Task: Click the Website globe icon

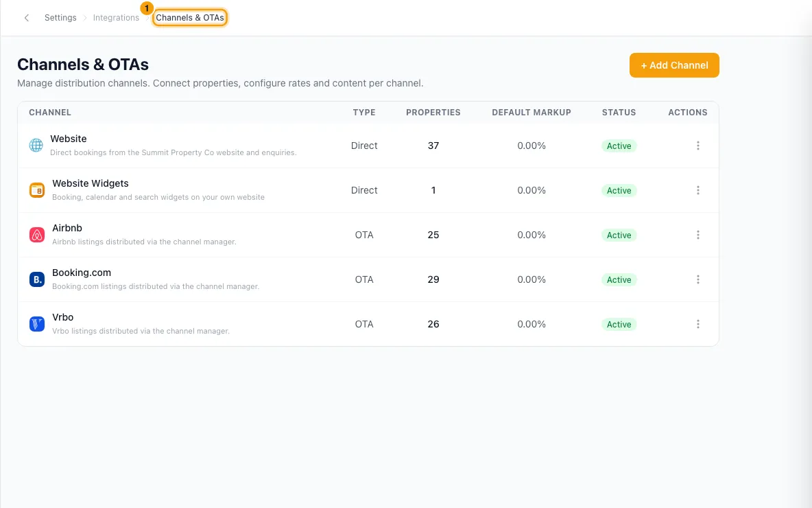Action: coord(36,145)
